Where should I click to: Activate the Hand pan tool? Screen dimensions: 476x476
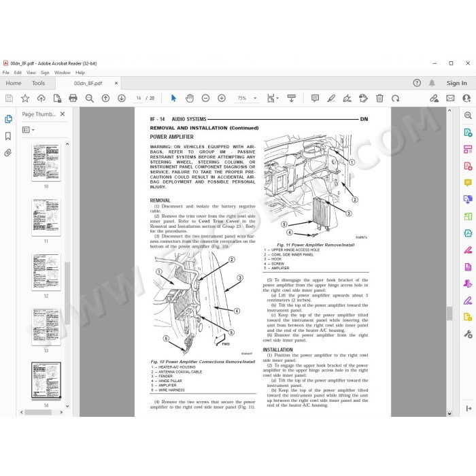190,99
